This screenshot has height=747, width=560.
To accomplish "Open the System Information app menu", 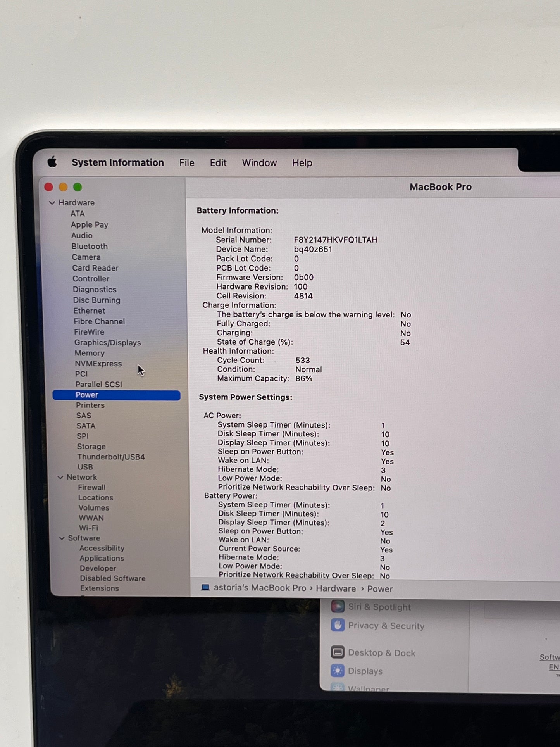I will pyautogui.click(x=118, y=162).
